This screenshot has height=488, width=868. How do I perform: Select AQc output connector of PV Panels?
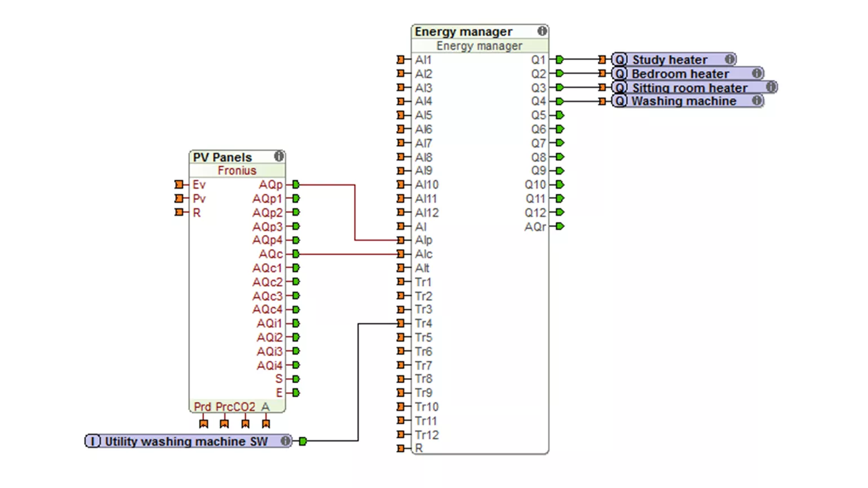click(296, 254)
